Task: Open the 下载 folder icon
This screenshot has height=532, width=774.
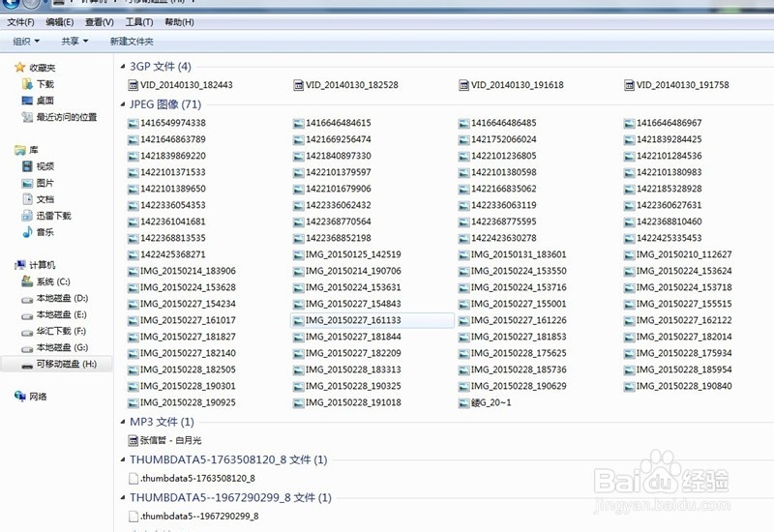Action: pyautogui.click(x=27, y=84)
